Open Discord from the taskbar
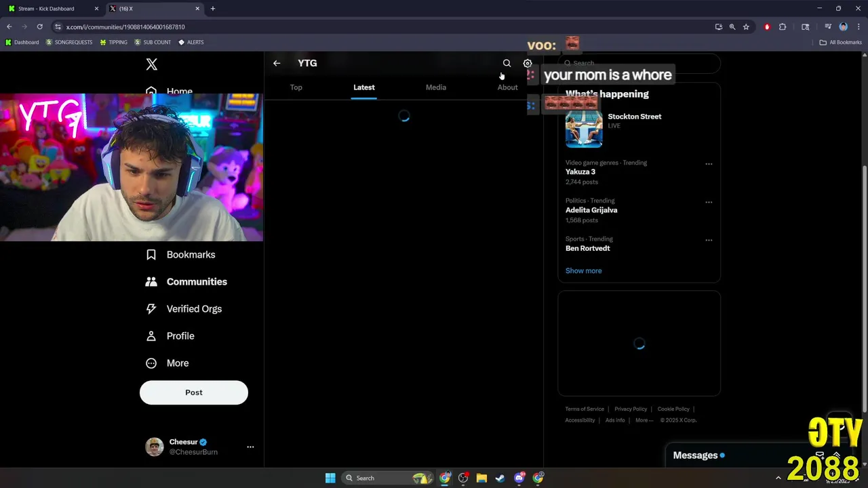Viewport: 868px width, 488px height. (x=519, y=478)
